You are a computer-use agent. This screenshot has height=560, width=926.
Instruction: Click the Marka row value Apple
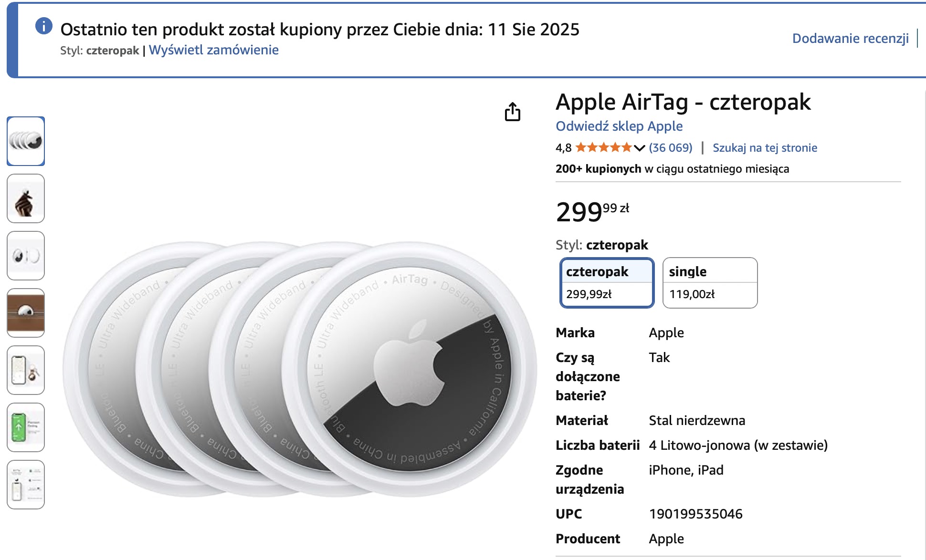tap(666, 332)
